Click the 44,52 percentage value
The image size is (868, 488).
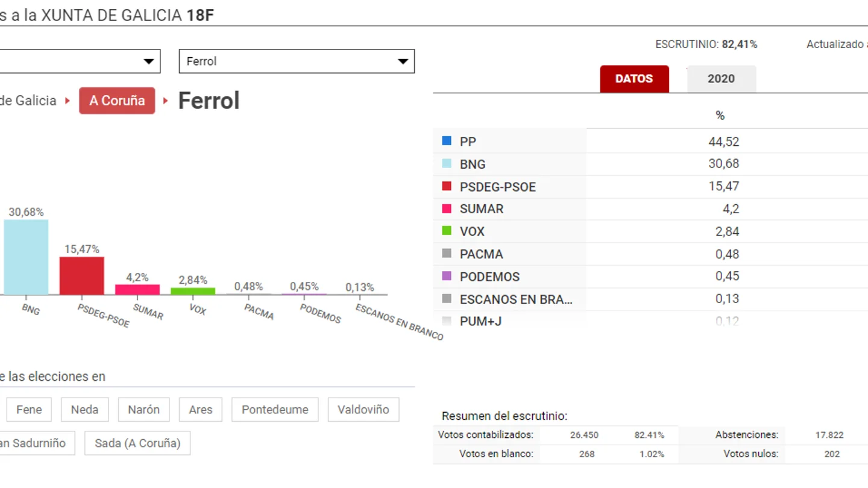pyautogui.click(x=724, y=142)
